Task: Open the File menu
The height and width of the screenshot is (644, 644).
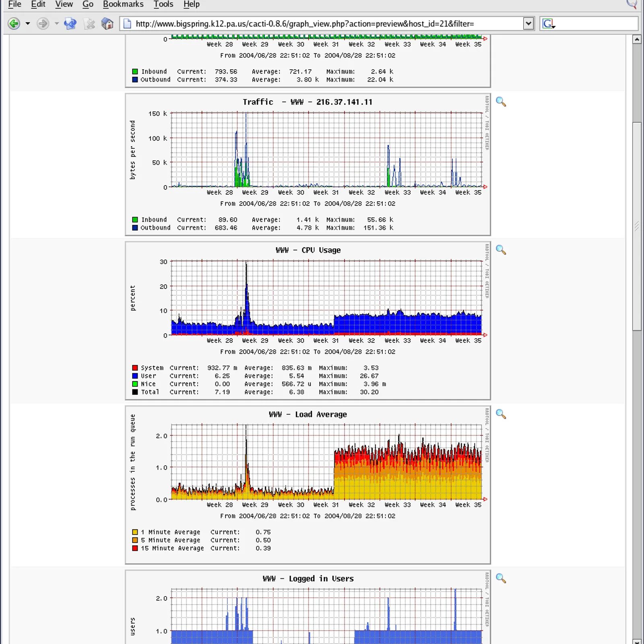Action: (x=14, y=4)
